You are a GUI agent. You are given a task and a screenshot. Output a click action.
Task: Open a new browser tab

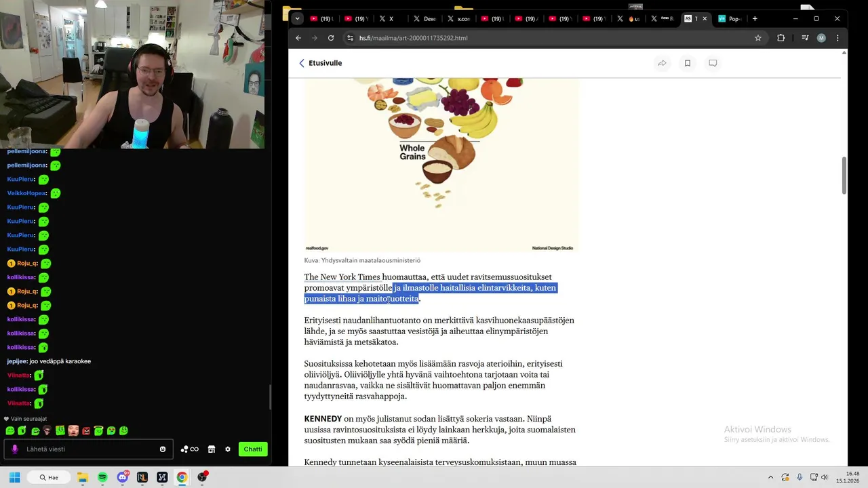point(755,18)
